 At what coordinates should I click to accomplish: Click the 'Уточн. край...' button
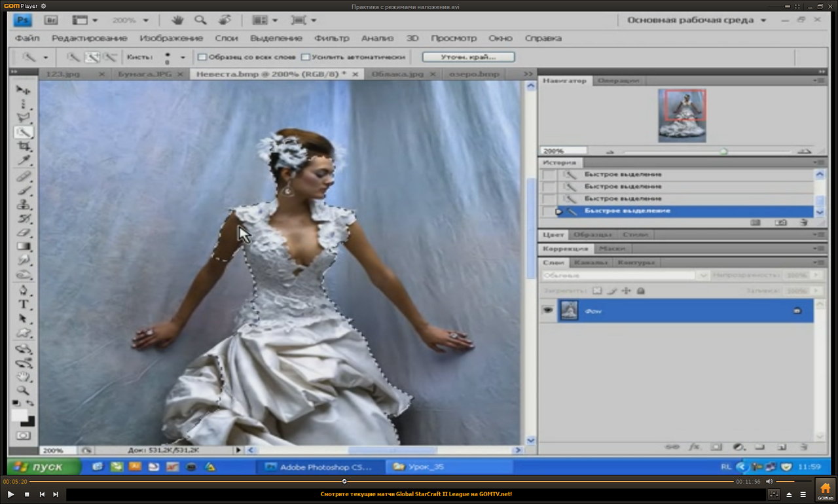tap(468, 57)
